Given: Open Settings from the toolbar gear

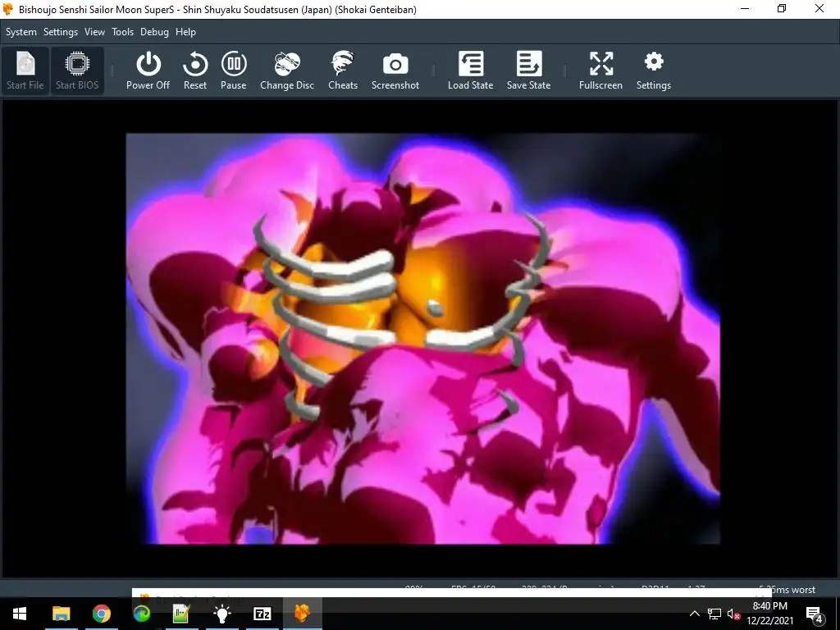Looking at the screenshot, I should click(x=654, y=71).
